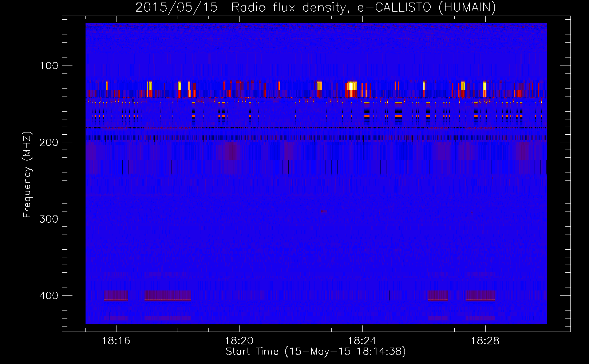Select the 300 frequency tick label
This screenshot has width=589, height=364.
click(49, 219)
